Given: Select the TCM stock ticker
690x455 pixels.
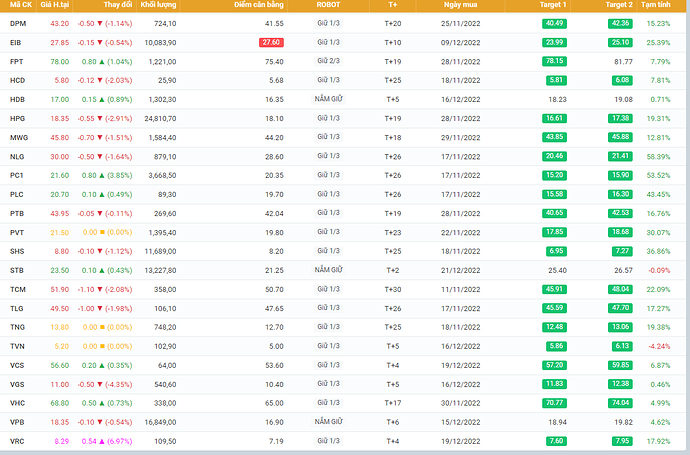Looking at the screenshot, I should 18,290.
